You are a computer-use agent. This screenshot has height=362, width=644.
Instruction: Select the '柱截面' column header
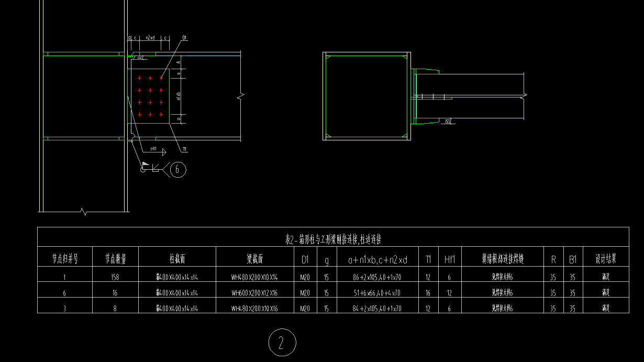177,259
